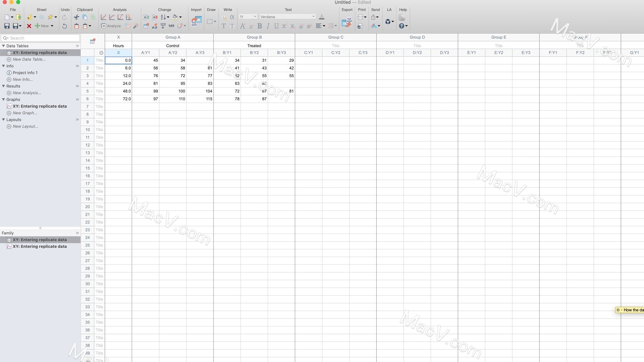Select New Data Table in the sidebar
The height and width of the screenshot is (362, 644).
click(x=30, y=59)
